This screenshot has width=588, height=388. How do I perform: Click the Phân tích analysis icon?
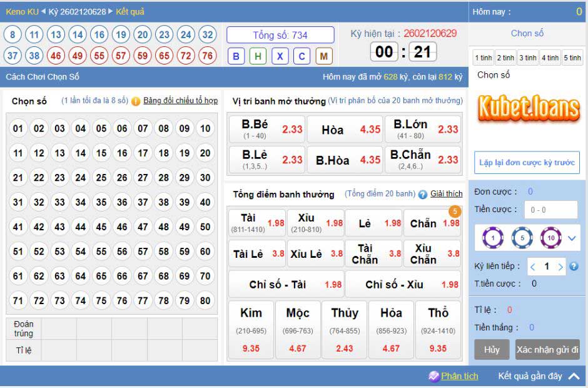(433, 376)
